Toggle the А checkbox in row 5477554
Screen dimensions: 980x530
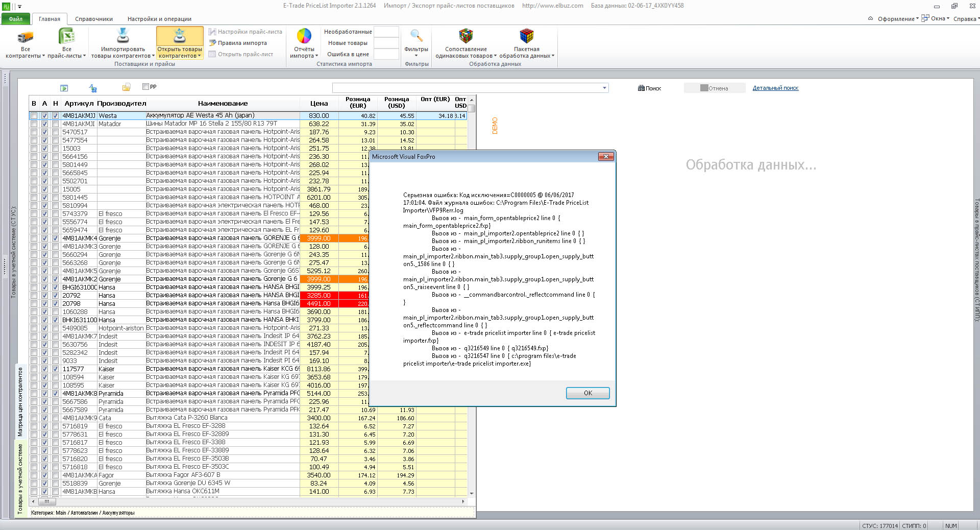45,140
